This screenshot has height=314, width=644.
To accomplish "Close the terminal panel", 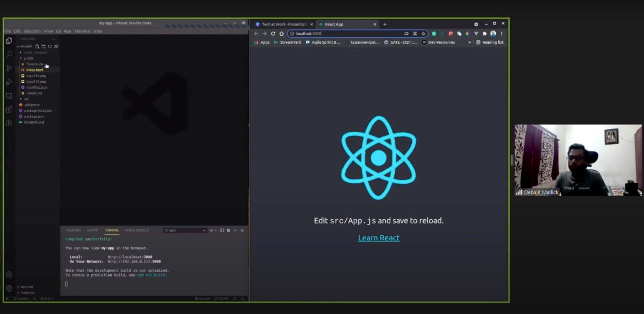I will (242, 230).
